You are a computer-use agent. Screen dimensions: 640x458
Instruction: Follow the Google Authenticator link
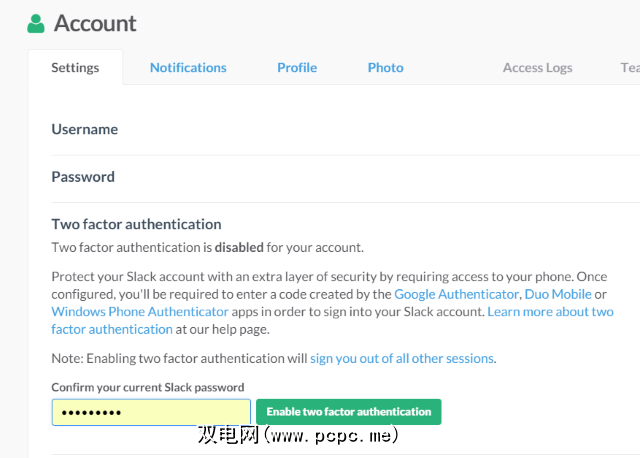click(456, 294)
